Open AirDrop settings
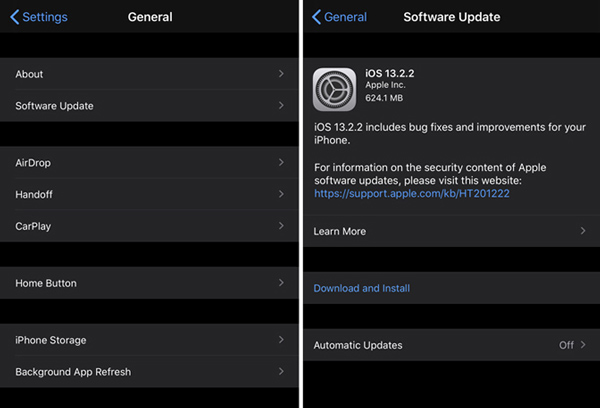Image resolution: width=600 pixels, height=408 pixels. [149, 163]
